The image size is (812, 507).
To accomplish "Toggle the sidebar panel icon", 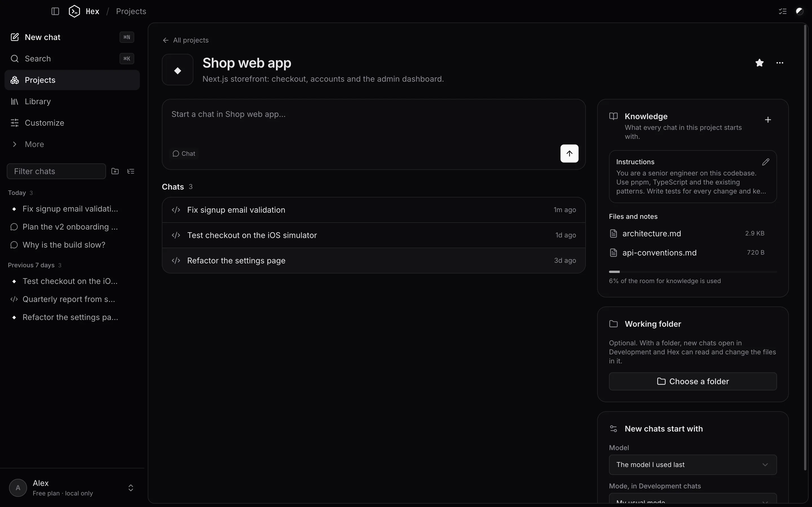I will coord(55,11).
